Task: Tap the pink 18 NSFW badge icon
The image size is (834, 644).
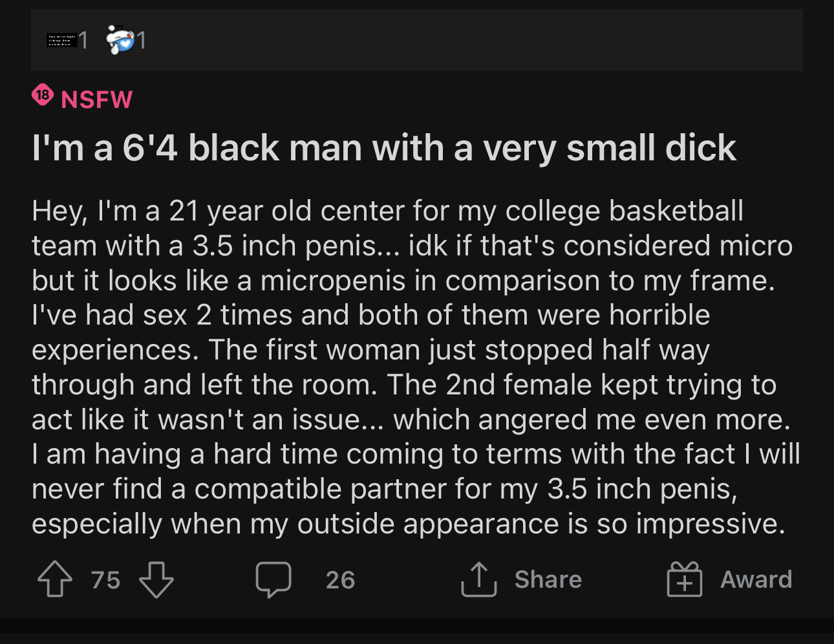Action: point(43,96)
